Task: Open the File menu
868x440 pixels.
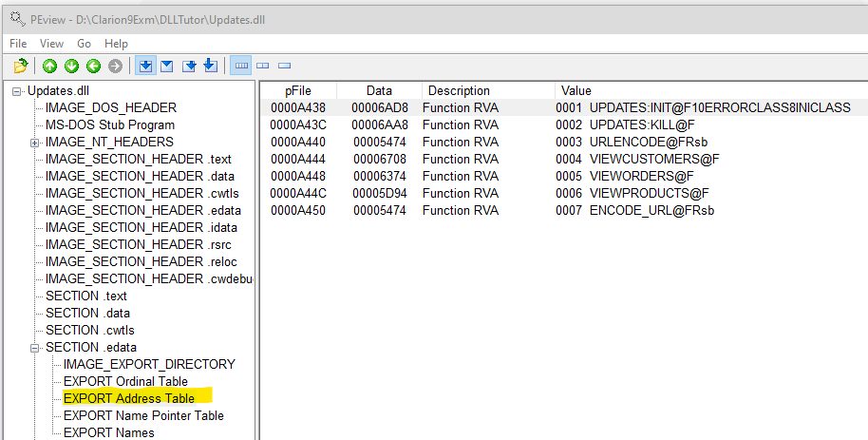Action: tap(18, 44)
